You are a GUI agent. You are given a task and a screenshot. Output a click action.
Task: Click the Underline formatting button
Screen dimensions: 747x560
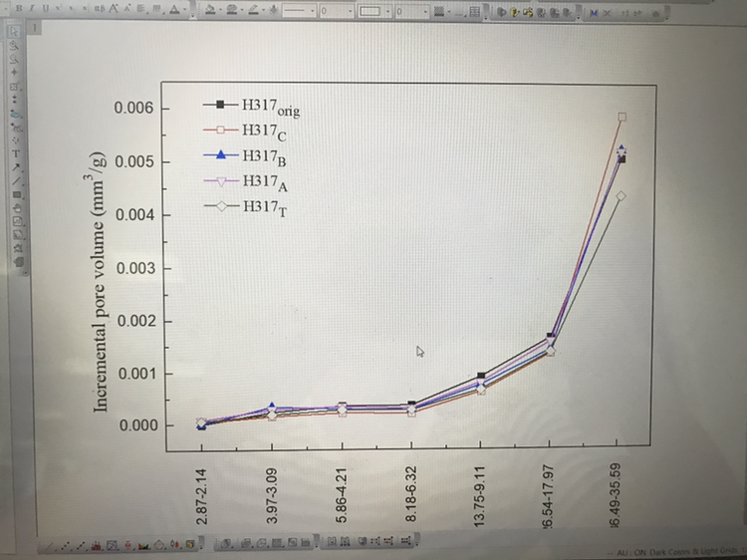[45, 8]
